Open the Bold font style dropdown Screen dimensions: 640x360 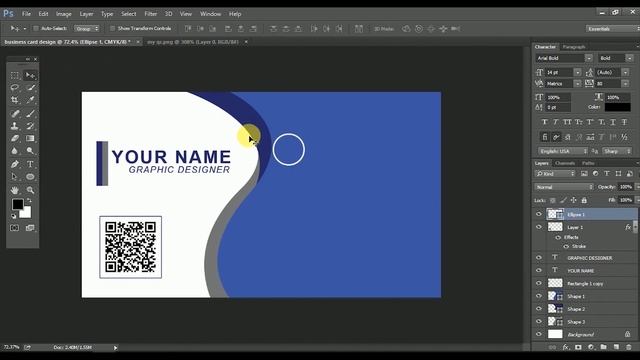coord(629,58)
